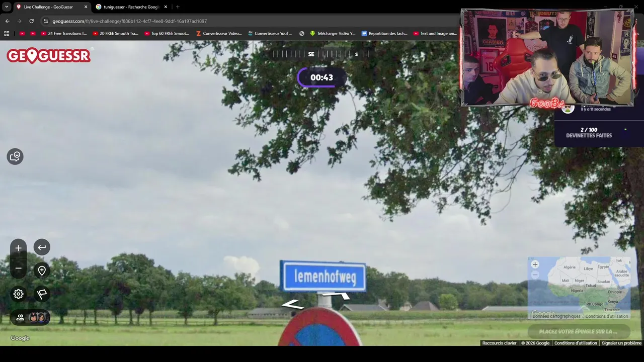Image resolution: width=644 pixels, height=362 pixels.
Task: Open Repartition des tach... bookmark
Action: pyautogui.click(x=384, y=34)
